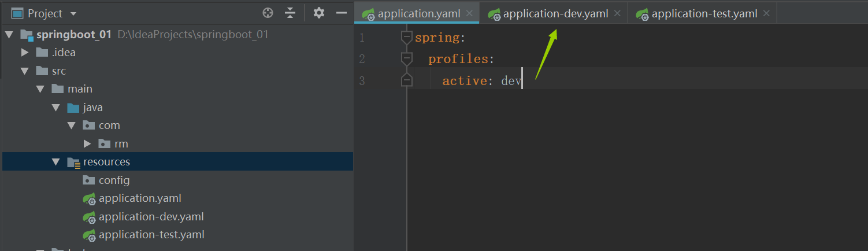Viewport: 868px width, 251px height.
Task: Select rm package label
Action: coord(121,143)
